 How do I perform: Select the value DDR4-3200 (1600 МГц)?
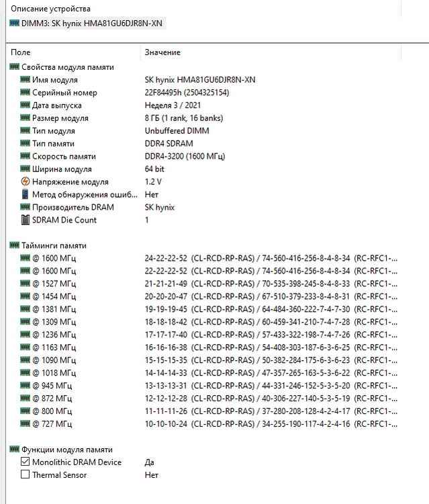click(185, 156)
